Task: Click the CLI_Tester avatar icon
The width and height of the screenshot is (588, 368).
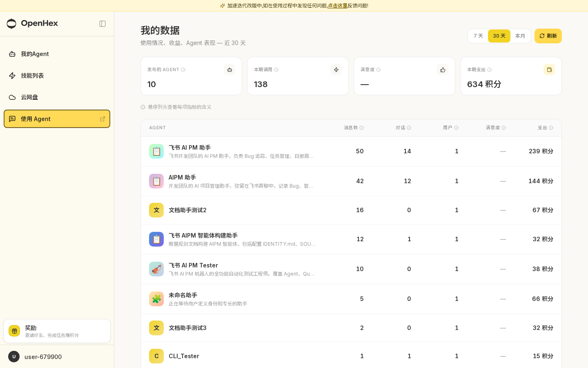Action: point(156,356)
